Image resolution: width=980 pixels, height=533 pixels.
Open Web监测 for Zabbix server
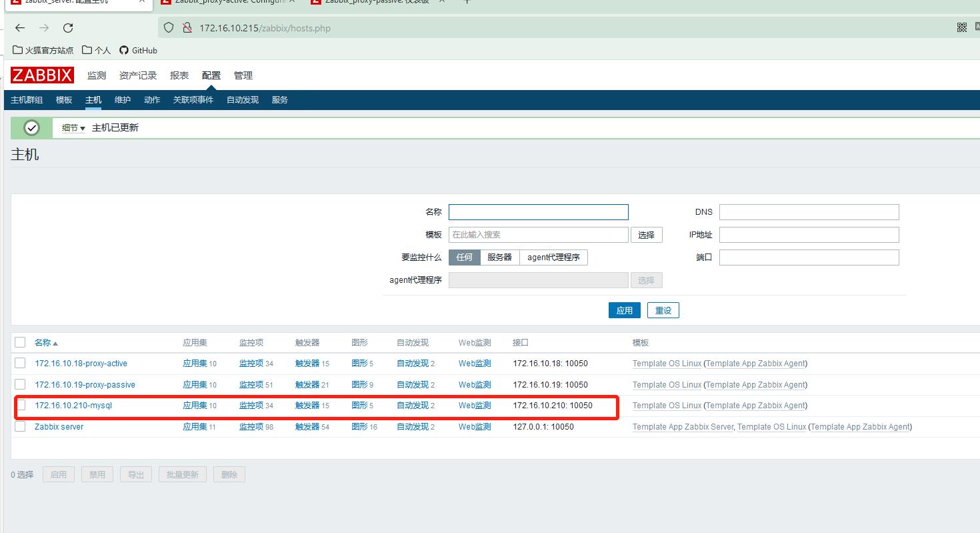(x=475, y=427)
